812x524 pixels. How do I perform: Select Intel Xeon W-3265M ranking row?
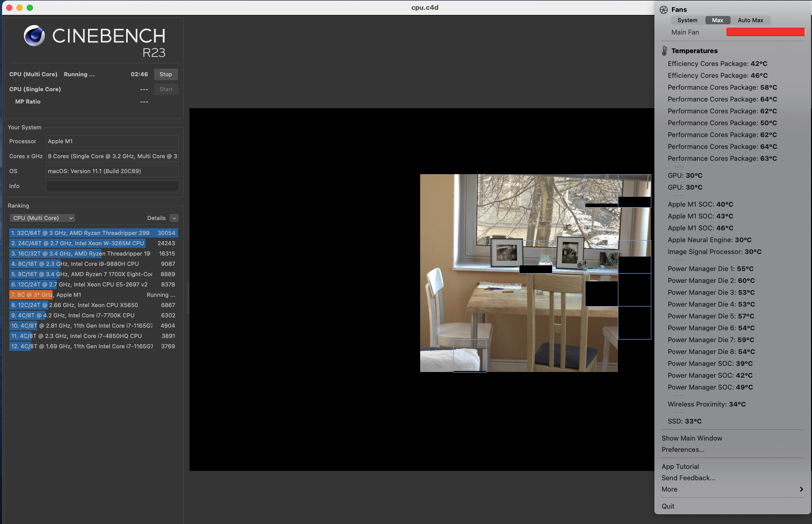[x=94, y=243]
